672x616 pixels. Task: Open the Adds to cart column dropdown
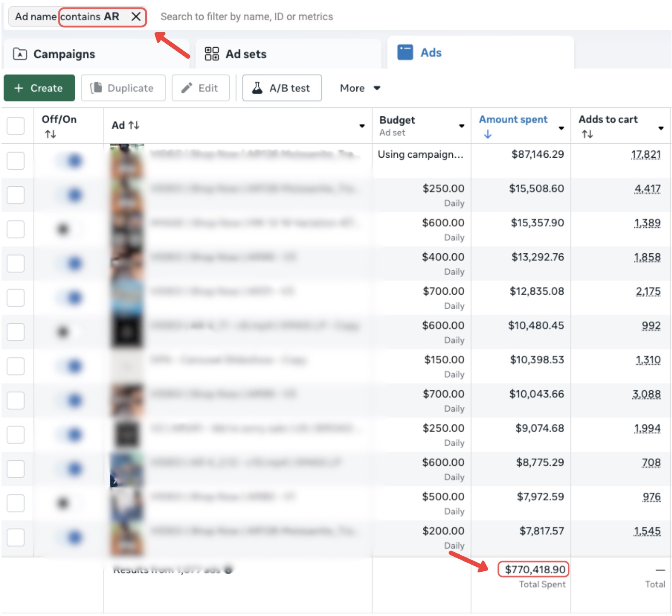coord(661,128)
